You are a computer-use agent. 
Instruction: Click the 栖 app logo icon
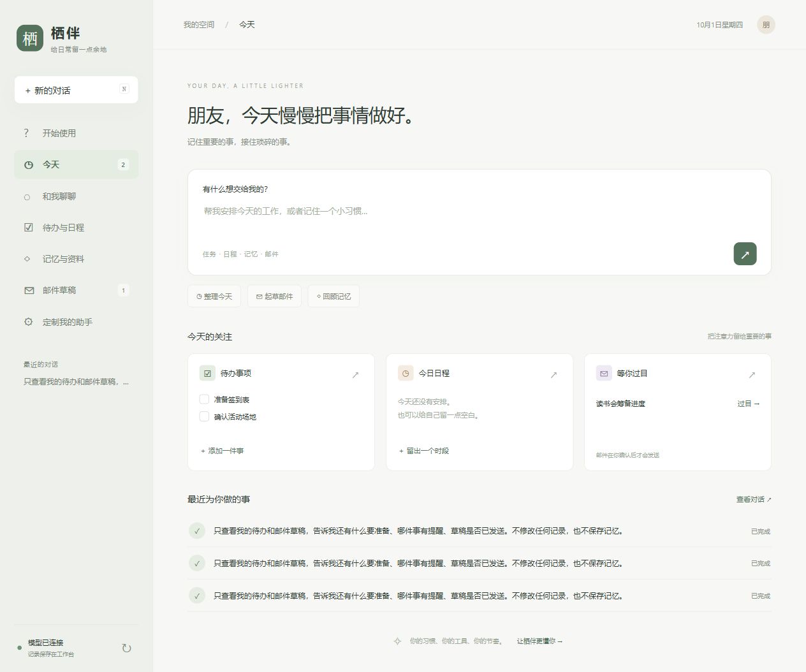30,38
